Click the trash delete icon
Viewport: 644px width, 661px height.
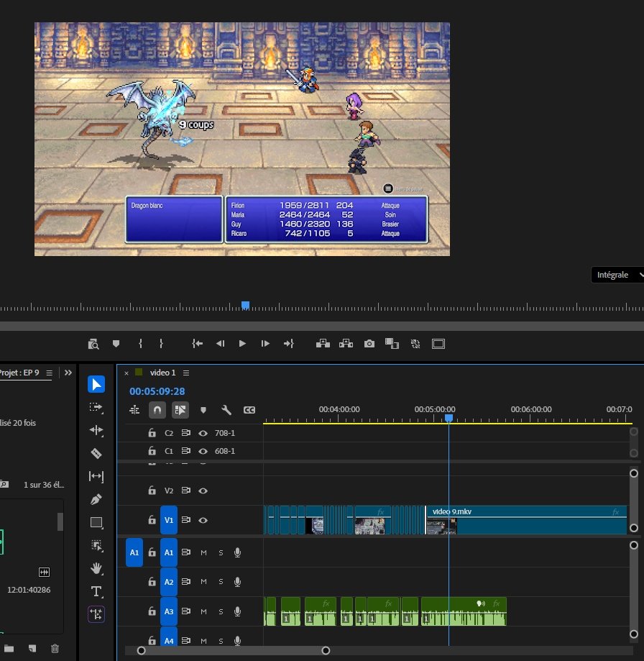[x=55, y=648]
